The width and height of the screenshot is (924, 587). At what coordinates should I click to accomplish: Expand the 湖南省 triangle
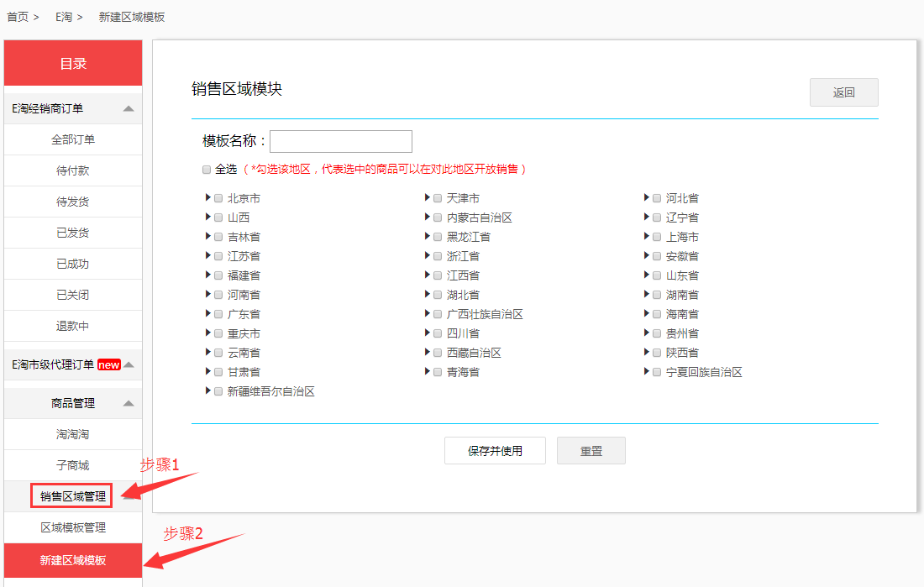[647, 294]
